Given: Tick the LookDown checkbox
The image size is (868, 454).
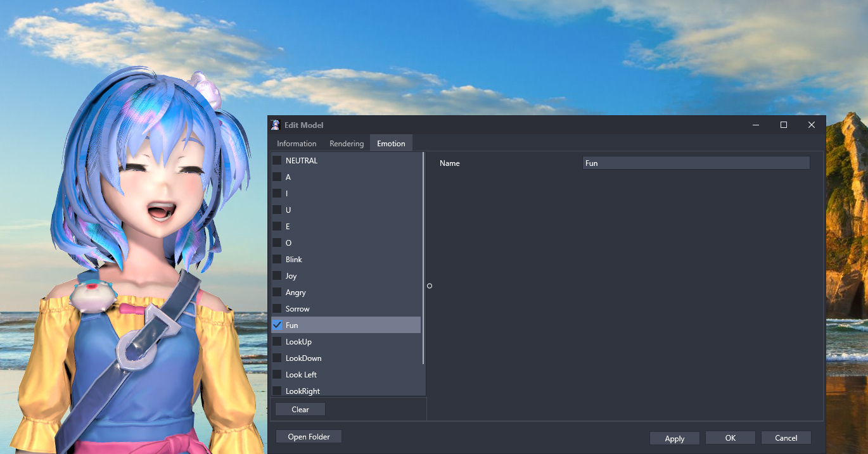Looking at the screenshot, I should coord(277,358).
